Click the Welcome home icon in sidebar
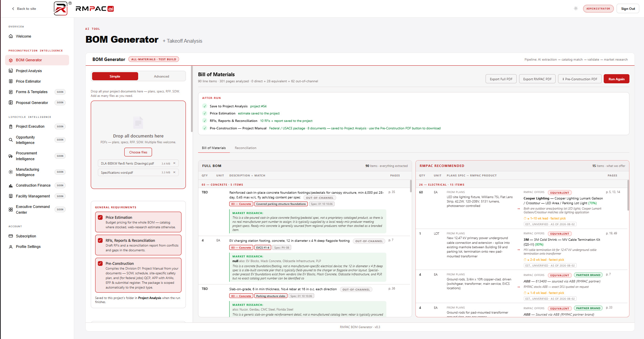 (11, 36)
